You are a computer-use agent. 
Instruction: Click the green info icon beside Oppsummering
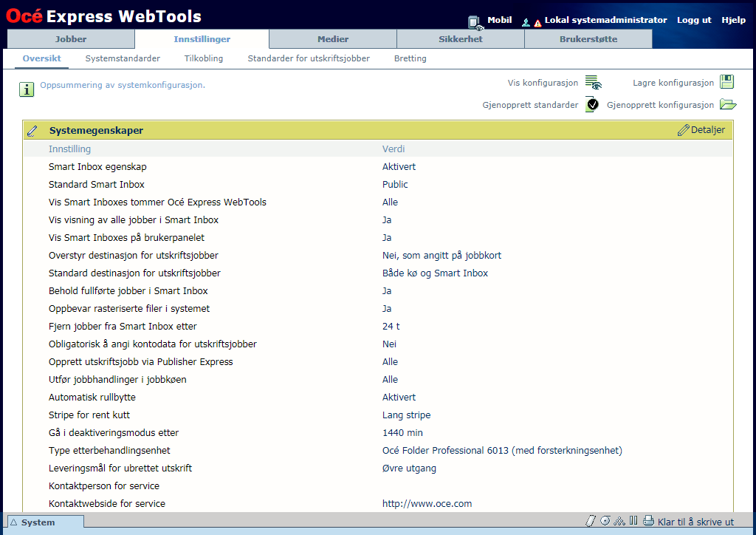pos(27,89)
